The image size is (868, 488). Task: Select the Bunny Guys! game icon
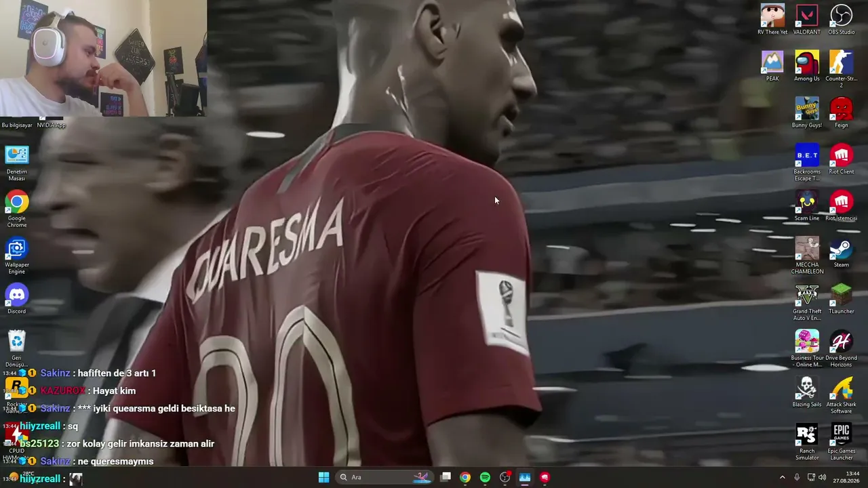(807, 113)
